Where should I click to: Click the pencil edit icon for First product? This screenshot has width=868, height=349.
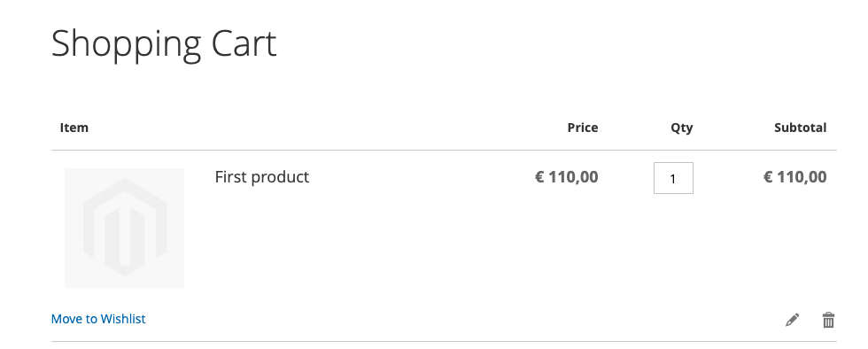[792, 320]
